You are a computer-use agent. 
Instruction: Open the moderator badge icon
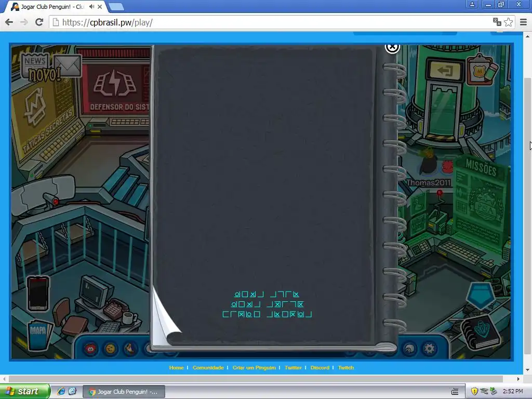click(x=481, y=70)
